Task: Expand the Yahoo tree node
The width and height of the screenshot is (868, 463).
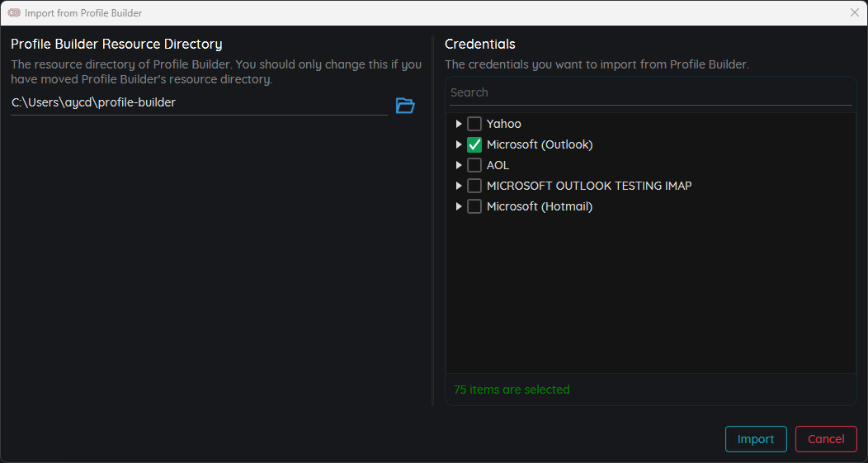Action: coord(459,124)
